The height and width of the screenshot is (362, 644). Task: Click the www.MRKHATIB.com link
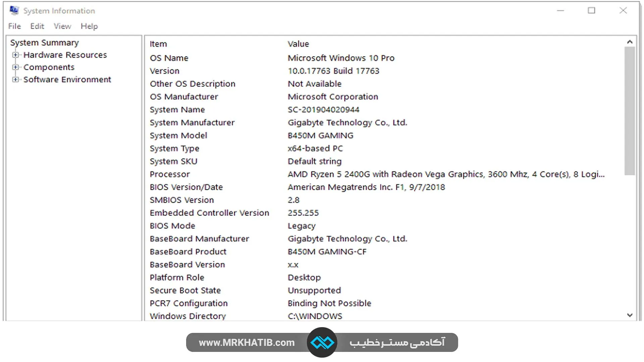[247, 343]
